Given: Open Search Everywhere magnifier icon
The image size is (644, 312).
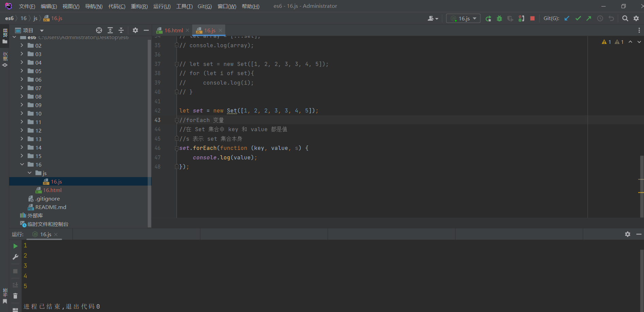Looking at the screenshot, I should (x=625, y=18).
